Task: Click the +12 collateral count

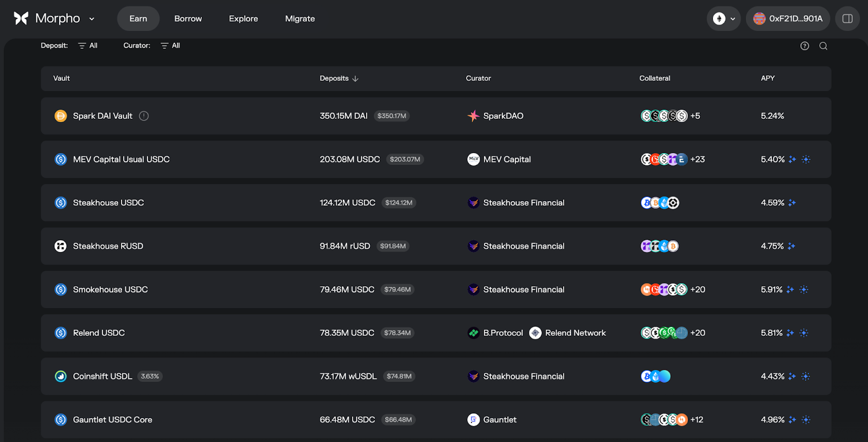Action: click(x=697, y=420)
